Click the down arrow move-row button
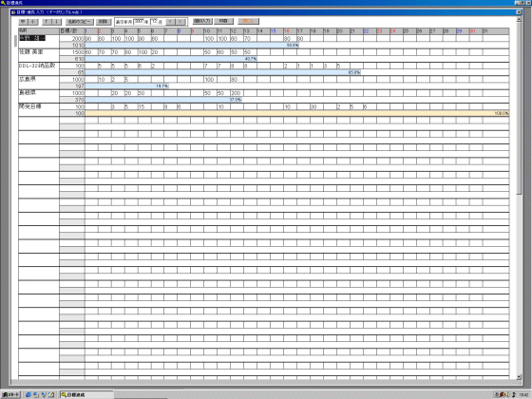This screenshot has width=532, height=399. pos(56,22)
